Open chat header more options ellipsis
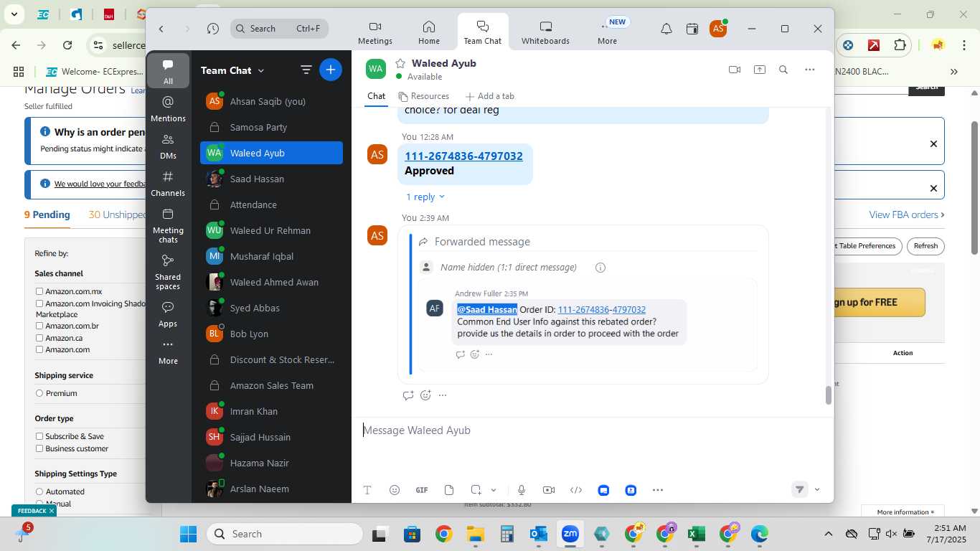 pyautogui.click(x=810, y=70)
